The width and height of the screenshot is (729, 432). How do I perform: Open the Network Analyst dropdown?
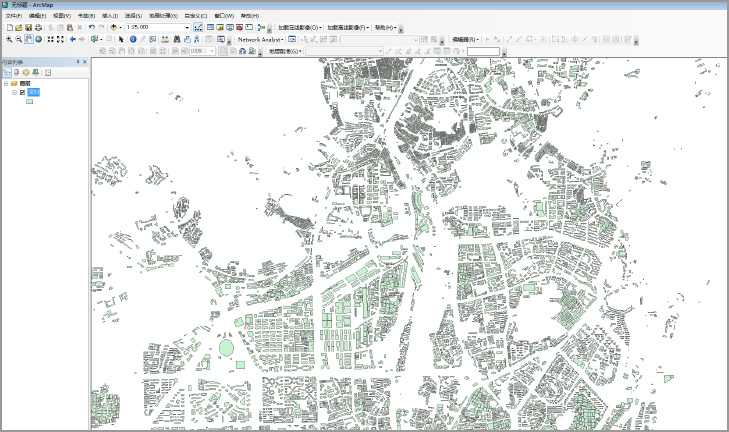click(x=260, y=40)
